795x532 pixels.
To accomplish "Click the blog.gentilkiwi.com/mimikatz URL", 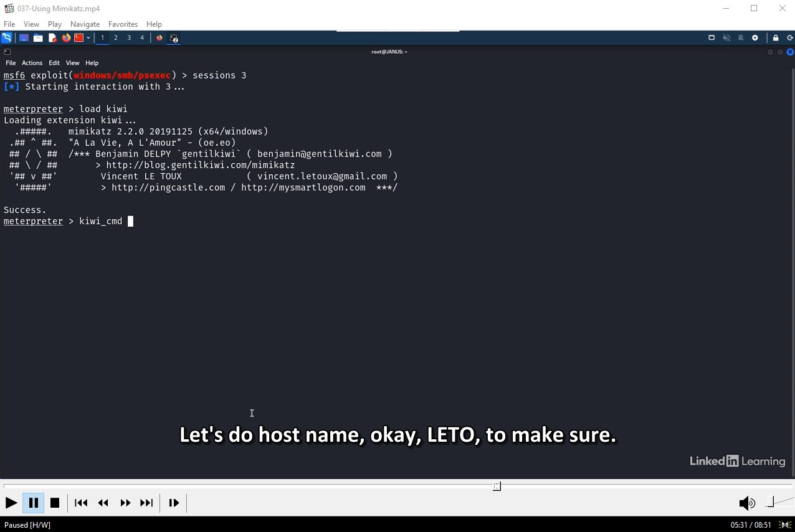I will click(201, 165).
